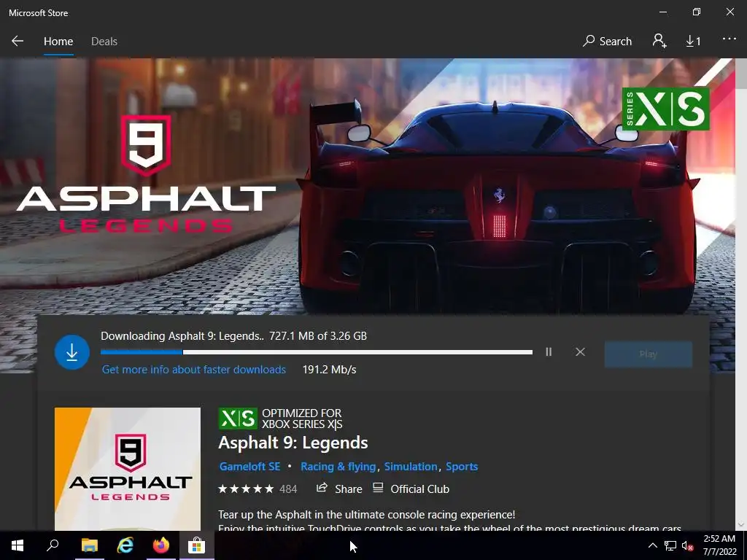The width and height of the screenshot is (747, 560).
Task: Open Gameloft SE publisher link
Action: coord(249,467)
